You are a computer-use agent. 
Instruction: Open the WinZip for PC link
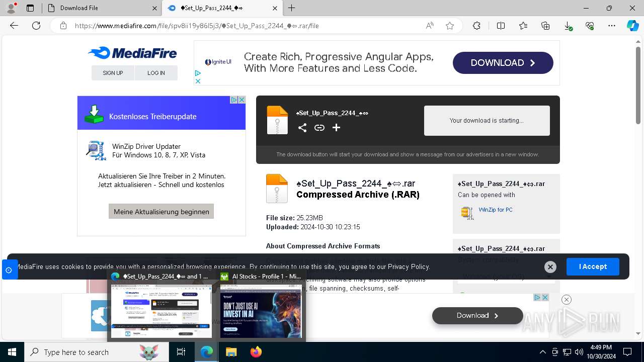(x=496, y=210)
